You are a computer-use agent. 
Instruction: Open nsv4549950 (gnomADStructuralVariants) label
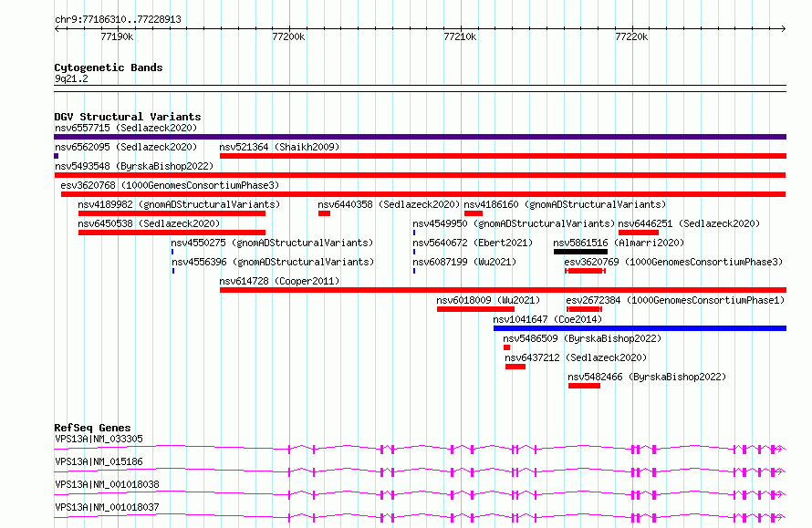point(514,223)
